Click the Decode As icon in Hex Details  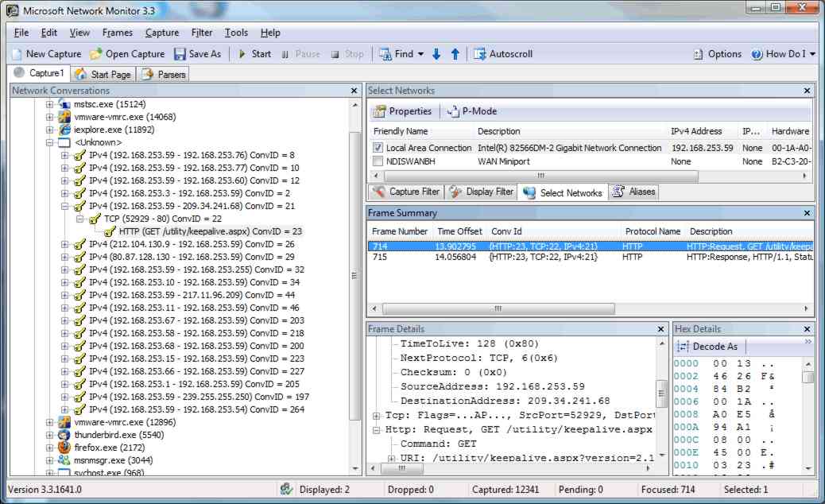point(683,347)
